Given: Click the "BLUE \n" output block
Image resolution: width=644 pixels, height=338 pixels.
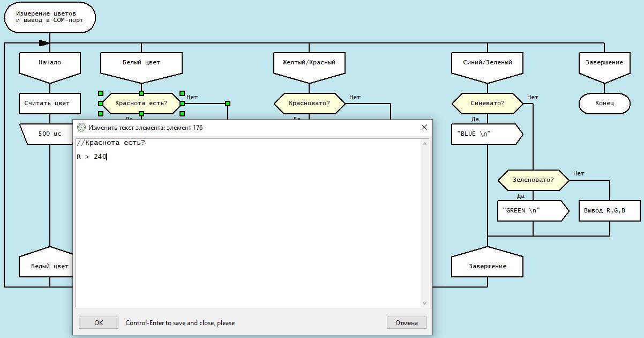Looking at the screenshot, I should 486,134.
